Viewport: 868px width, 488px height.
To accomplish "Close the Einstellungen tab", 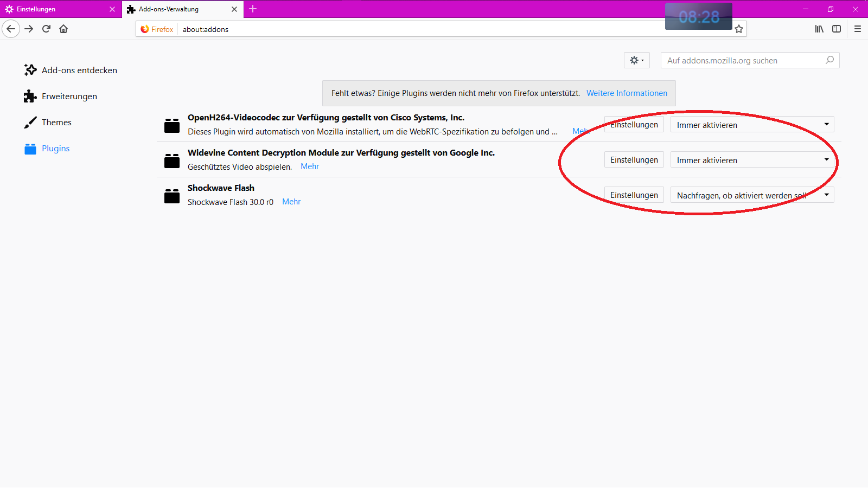I will pos(112,9).
